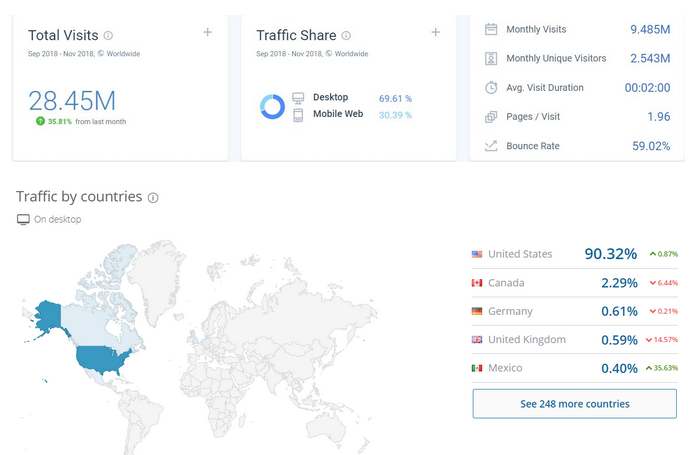Click the plus icon on Total Visits card
This screenshot has width=689, height=455.
coord(207,32)
